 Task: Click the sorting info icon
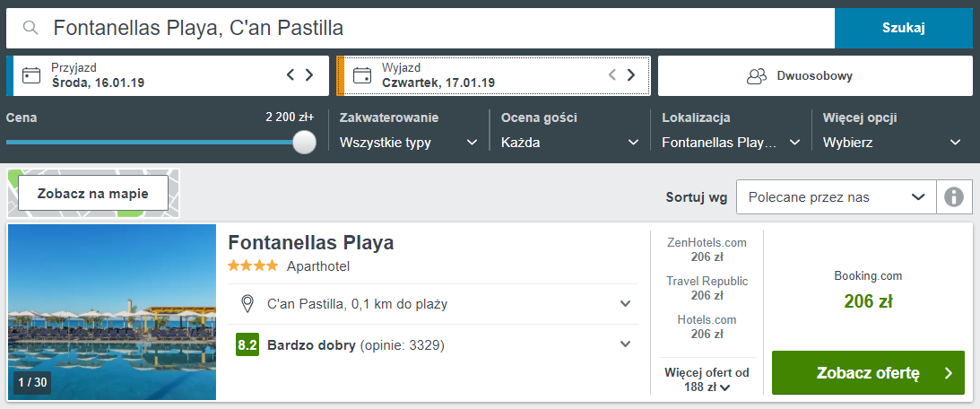[x=954, y=196]
